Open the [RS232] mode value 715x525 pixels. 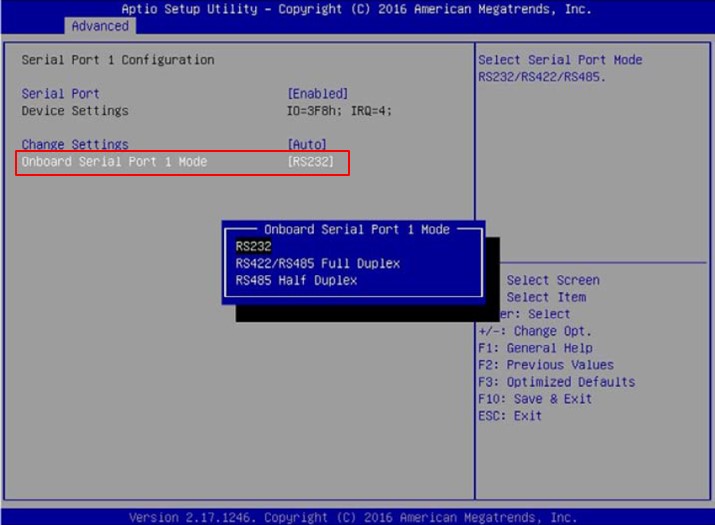tap(311, 161)
